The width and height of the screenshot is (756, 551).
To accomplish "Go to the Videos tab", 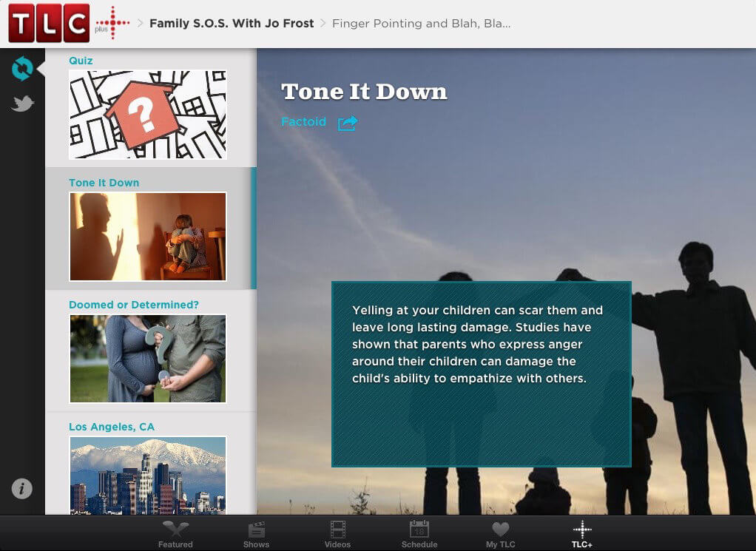I will tap(337, 534).
